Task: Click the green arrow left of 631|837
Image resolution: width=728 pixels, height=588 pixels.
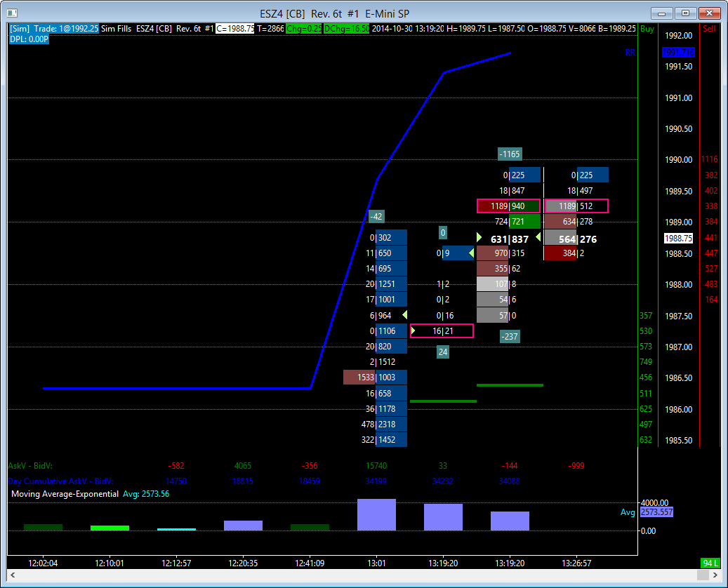Action: pyautogui.click(x=479, y=238)
